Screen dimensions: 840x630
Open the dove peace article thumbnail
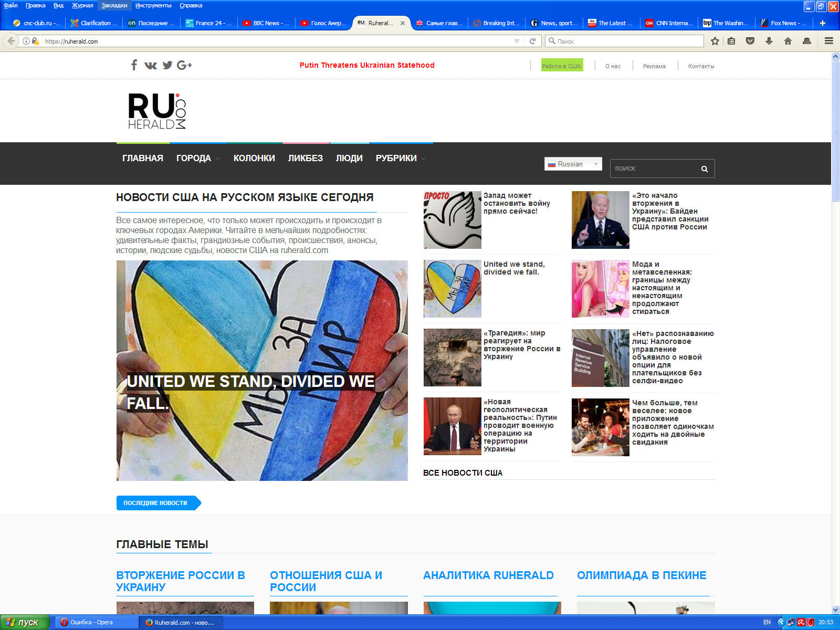[x=453, y=220]
